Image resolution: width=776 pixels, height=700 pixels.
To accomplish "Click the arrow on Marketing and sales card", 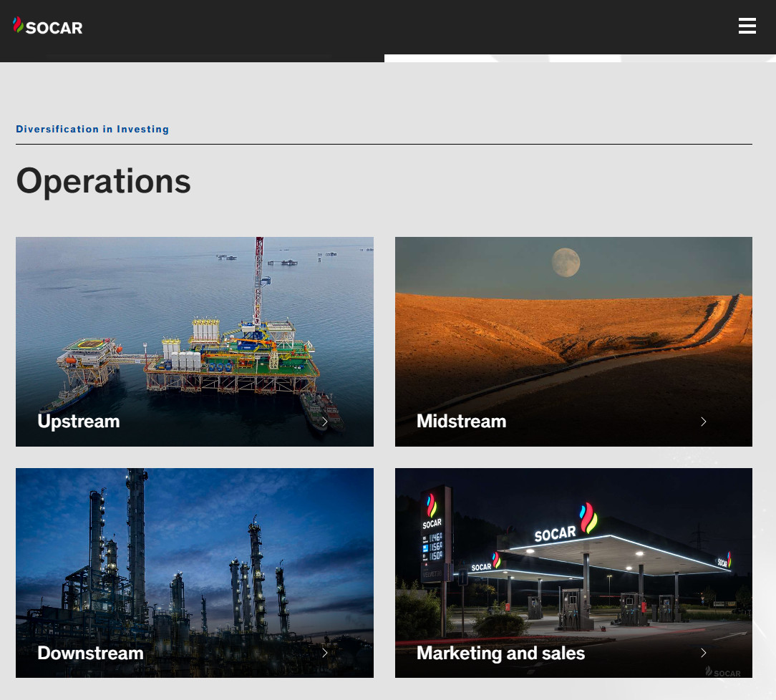I will (x=703, y=653).
